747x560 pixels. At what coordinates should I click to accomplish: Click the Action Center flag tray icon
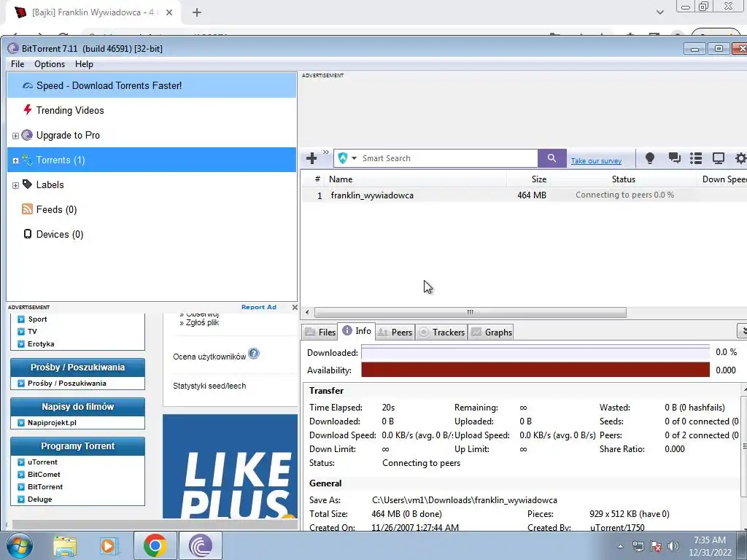pos(656,546)
